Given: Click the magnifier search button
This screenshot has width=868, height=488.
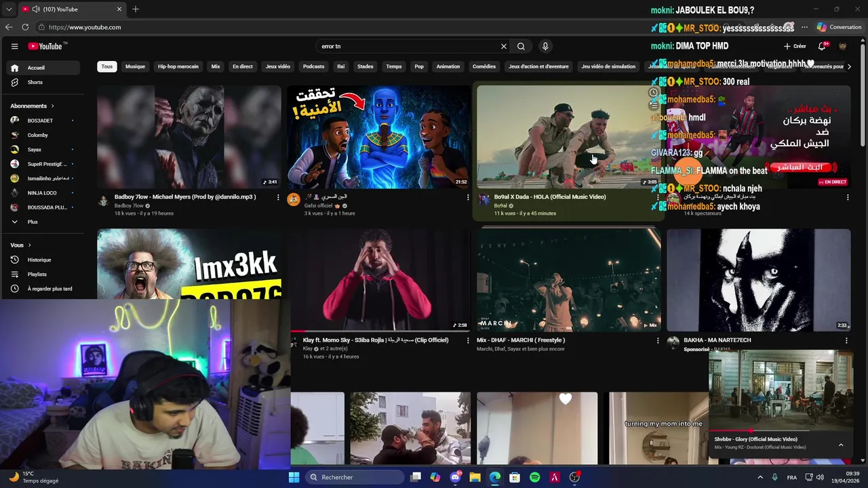Looking at the screenshot, I should (521, 46).
